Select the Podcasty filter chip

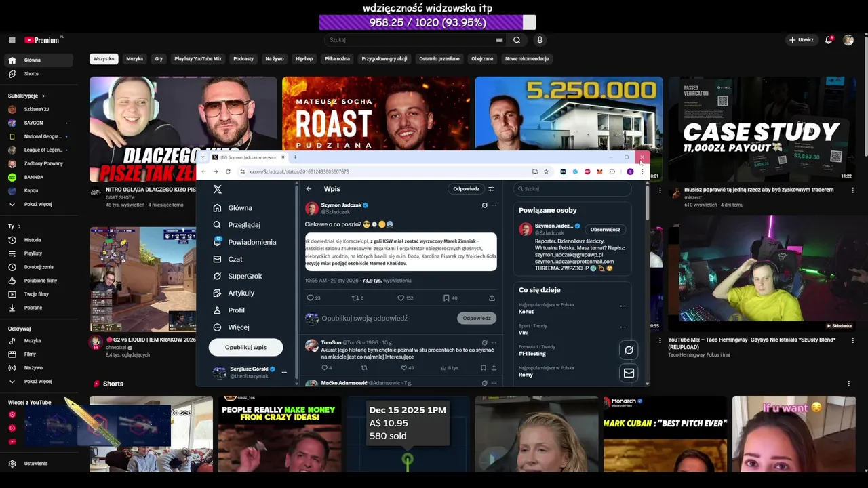coord(243,59)
